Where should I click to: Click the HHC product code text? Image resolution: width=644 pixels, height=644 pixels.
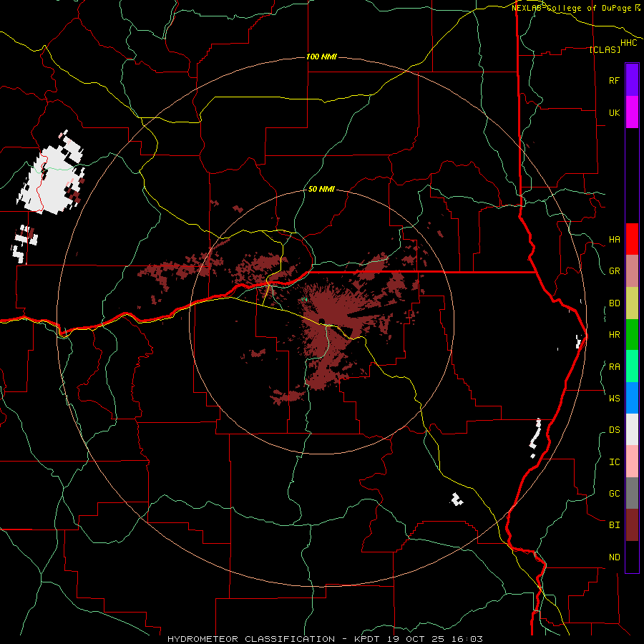[x=629, y=43]
